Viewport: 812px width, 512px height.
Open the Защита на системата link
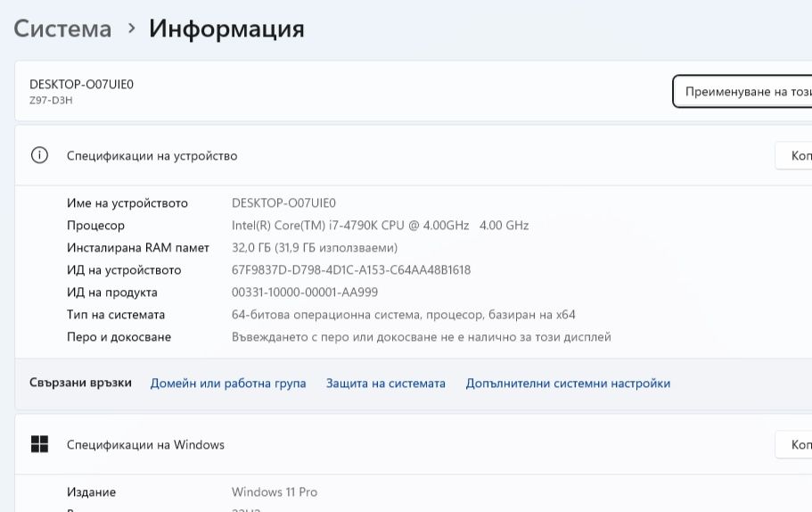tap(385, 383)
